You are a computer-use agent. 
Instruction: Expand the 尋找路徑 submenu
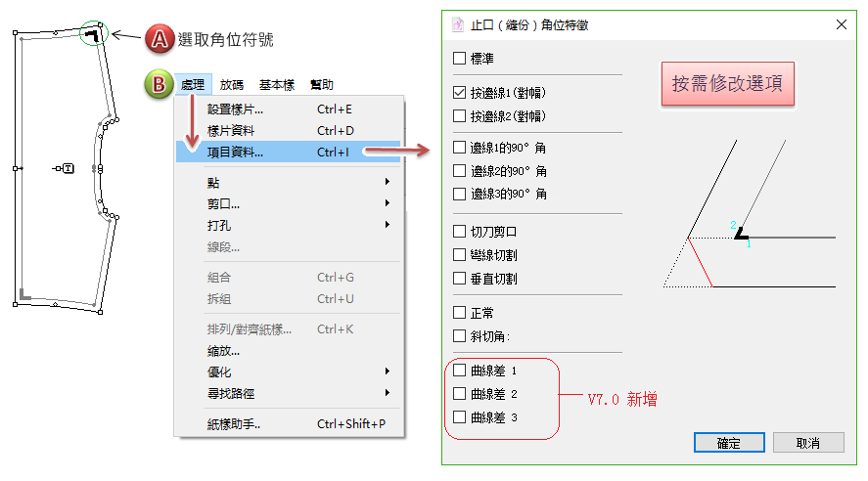pyautogui.click(x=388, y=393)
